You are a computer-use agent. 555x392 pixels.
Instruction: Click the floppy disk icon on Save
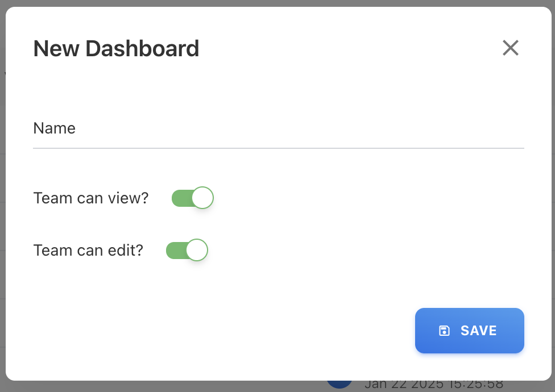click(445, 331)
